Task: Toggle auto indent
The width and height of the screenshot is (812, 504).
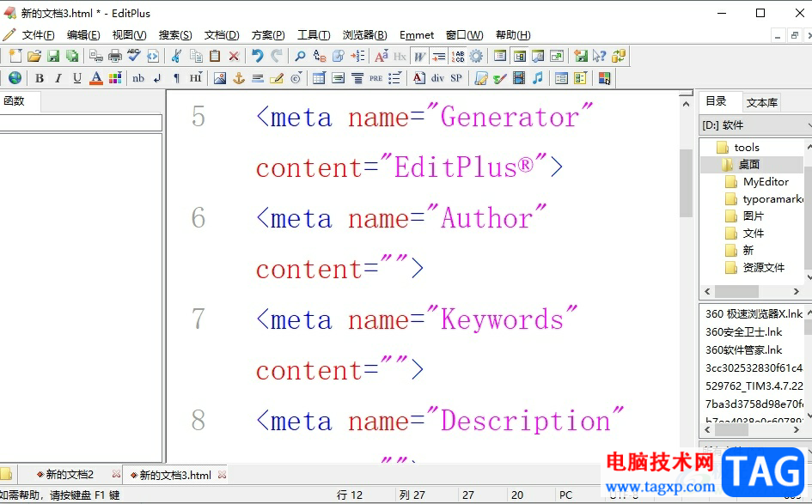Action: click(x=438, y=56)
